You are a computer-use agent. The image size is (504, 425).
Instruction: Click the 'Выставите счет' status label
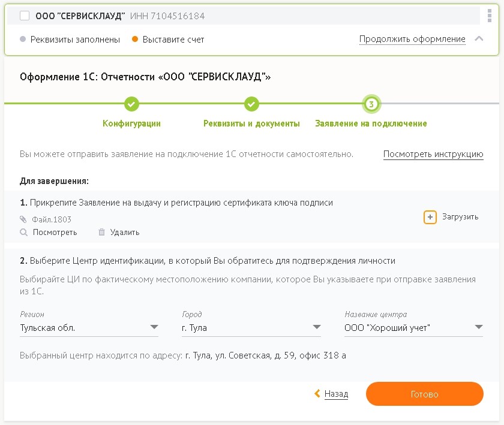[x=173, y=40]
